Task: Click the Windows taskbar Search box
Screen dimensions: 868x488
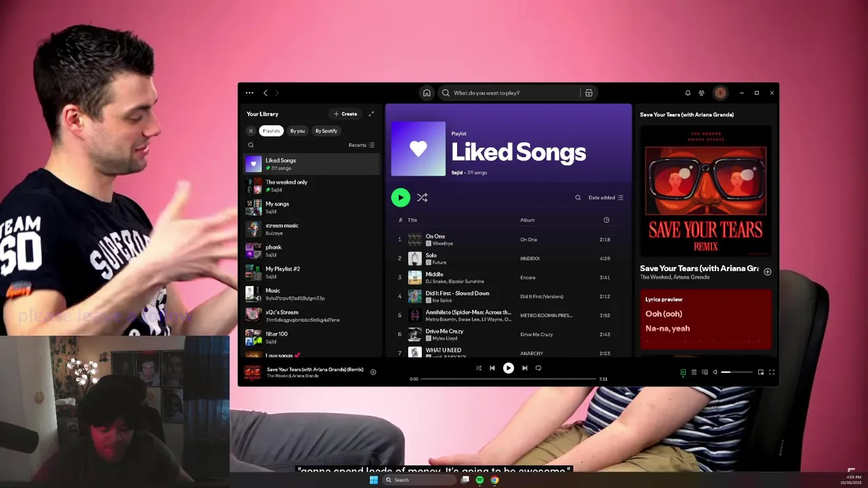Action: 418,480
